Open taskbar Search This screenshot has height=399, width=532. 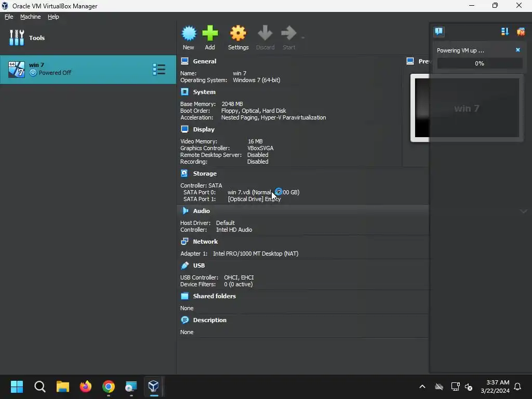coord(39,387)
